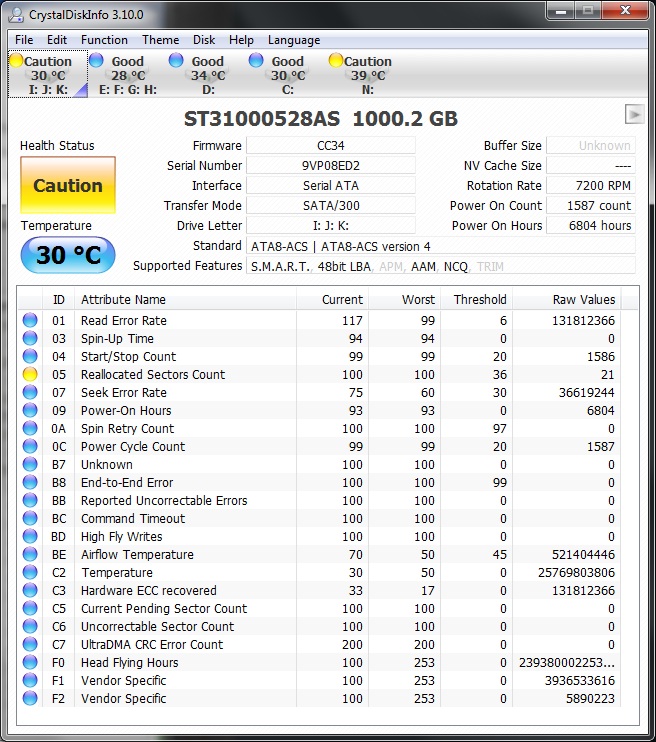This screenshot has width=656, height=742.
Task: Open the Disk menu
Action: pos(204,40)
